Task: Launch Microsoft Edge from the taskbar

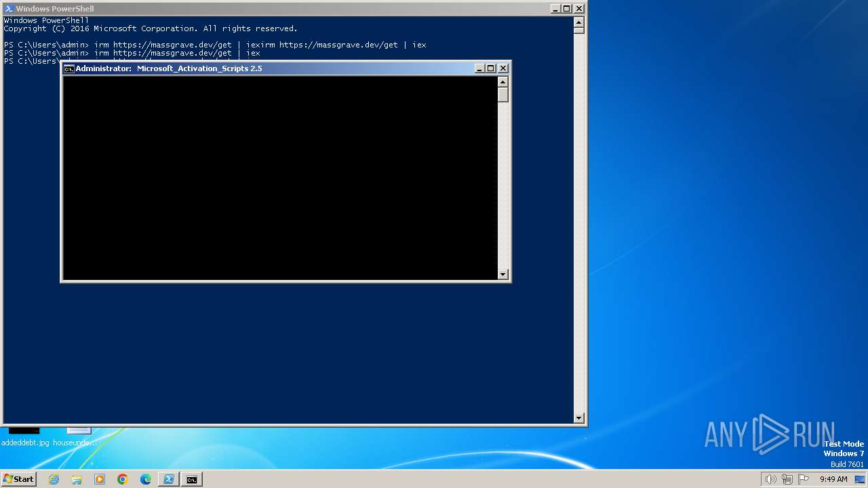Action: tap(146, 479)
